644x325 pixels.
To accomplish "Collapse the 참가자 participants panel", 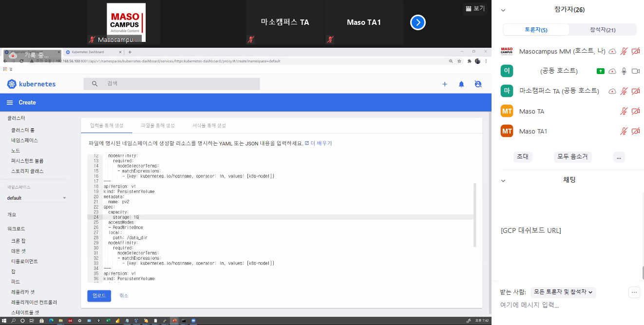I will point(503,10).
